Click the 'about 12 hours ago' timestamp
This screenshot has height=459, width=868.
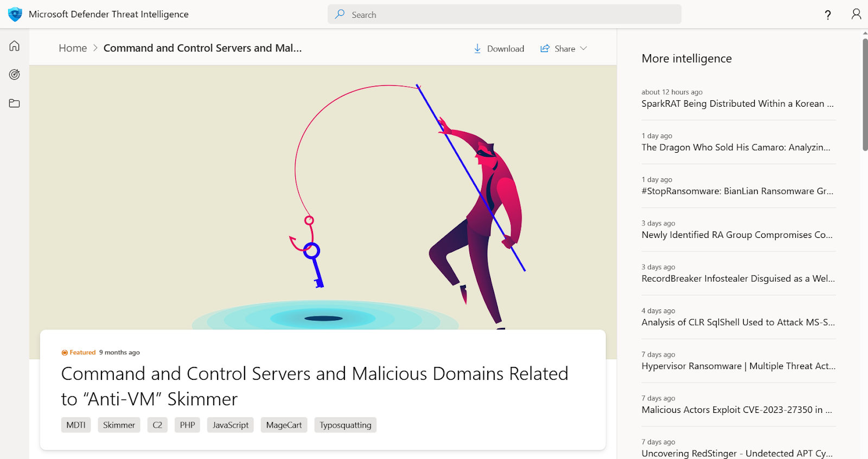(x=672, y=92)
